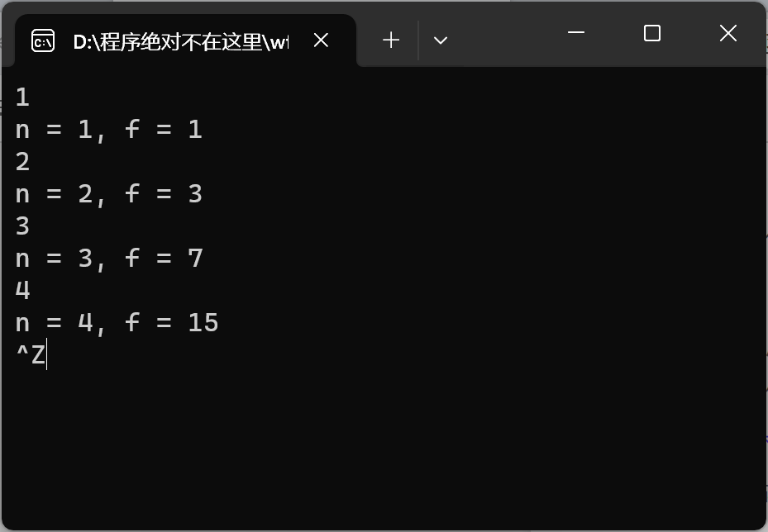768x532 pixels.
Task: Close the terminal window
Action: click(x=727, y=33)
